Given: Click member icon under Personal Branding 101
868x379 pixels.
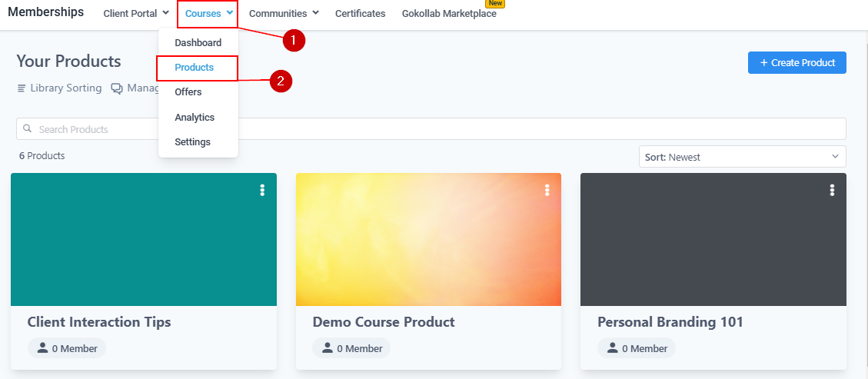Looking at the screenshot, I should point(612,348).
